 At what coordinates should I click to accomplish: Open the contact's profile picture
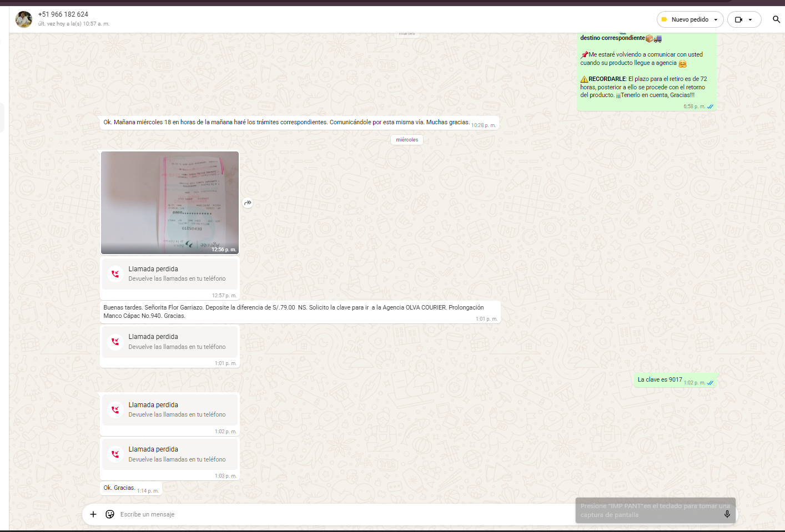[24, 19]
